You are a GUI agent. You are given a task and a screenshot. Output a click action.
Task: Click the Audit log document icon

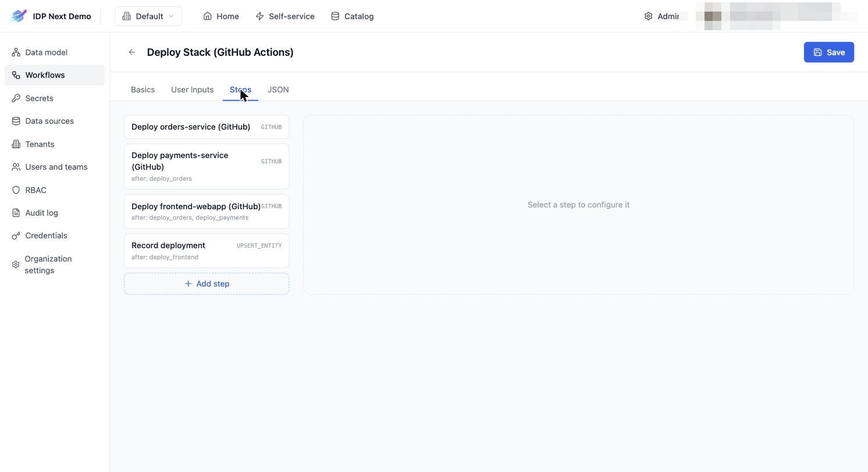16,213
